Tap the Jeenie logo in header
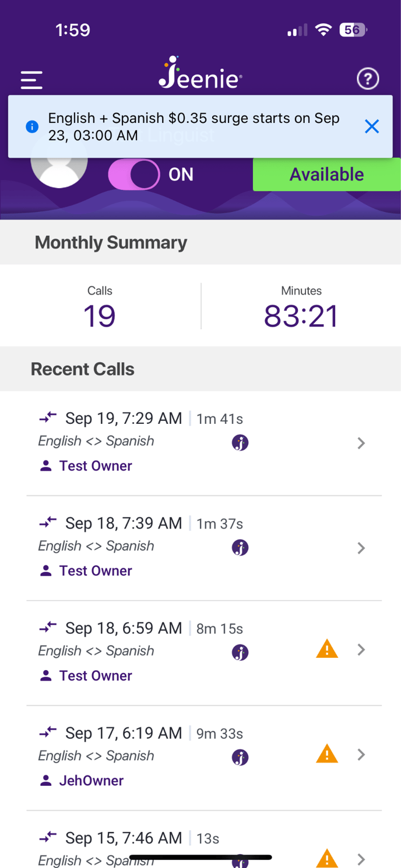Viewport: 401px width, 868px height. pyautogui.click(x=200, y=74)
